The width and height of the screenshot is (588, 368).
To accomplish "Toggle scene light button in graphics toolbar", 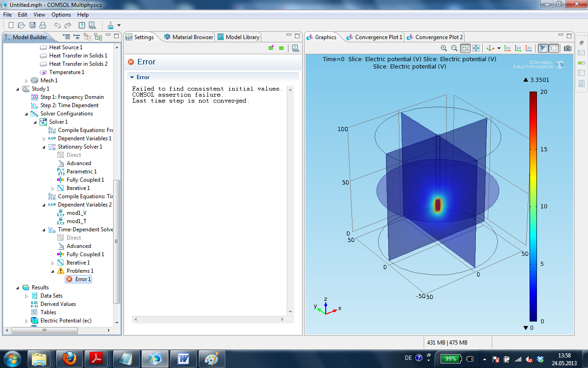I will tap(542, 48).
